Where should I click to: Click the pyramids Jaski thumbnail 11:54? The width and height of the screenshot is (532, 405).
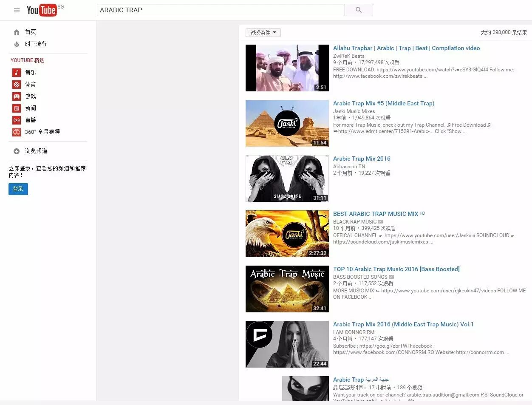tap(287, 123)
